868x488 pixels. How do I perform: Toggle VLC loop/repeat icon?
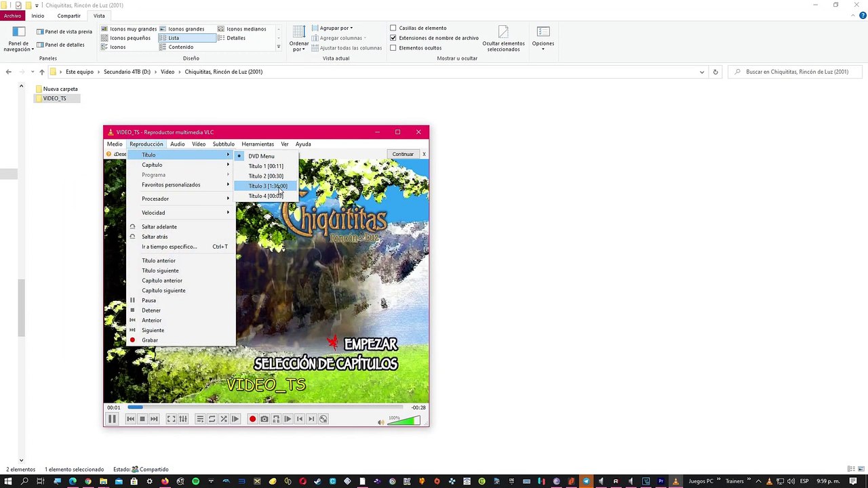click(212, 419)
